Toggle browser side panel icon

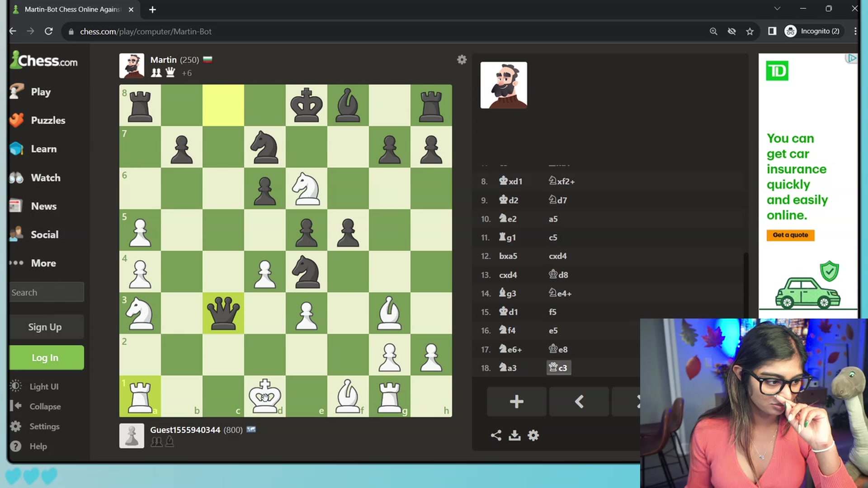click(772, 31)
